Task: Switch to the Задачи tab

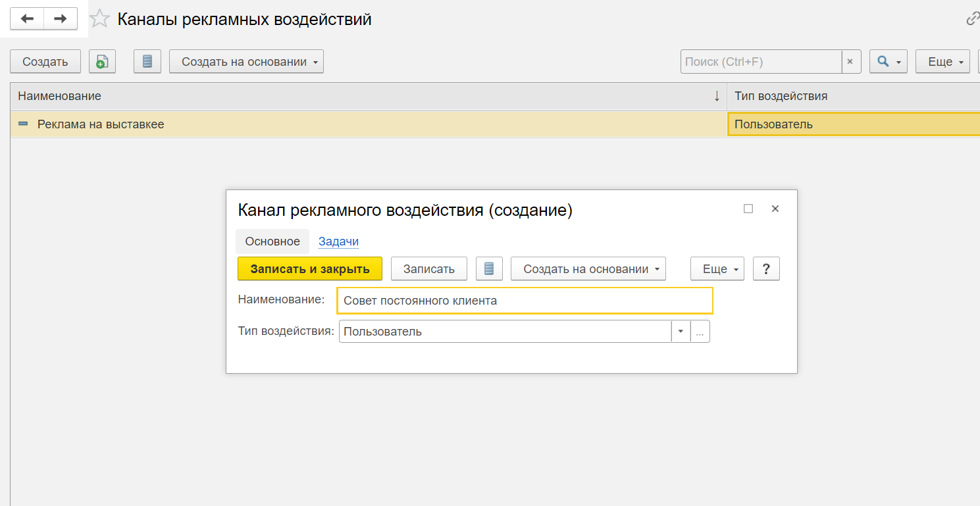Action: [338, 241]
